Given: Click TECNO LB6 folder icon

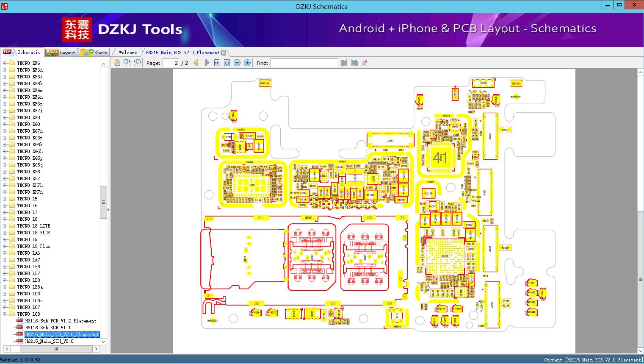Looking at the screenshot, I should click(12, 267).
